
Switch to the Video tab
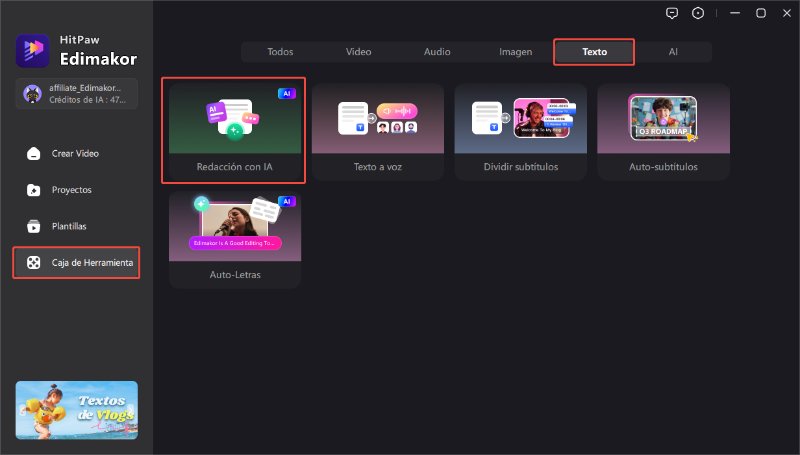[359, 52]
